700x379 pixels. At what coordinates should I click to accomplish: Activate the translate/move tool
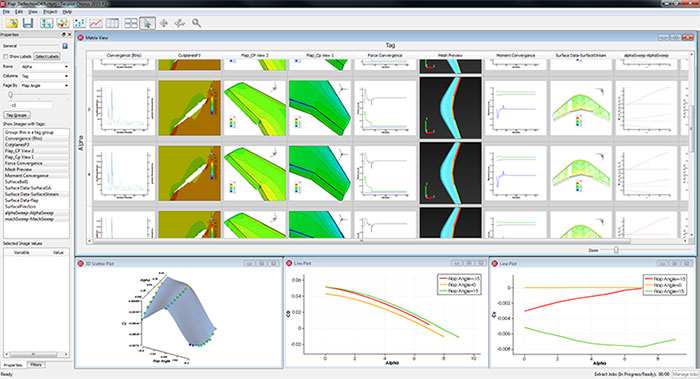164,23
